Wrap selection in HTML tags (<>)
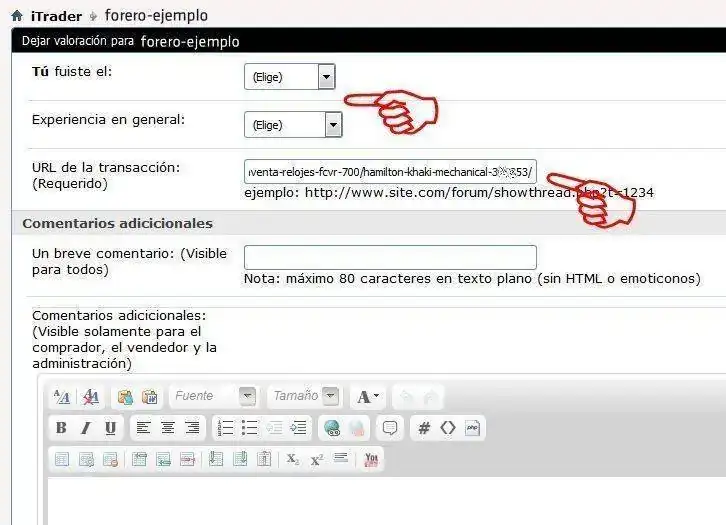This screenshot has height=525, width=726. 448,428
